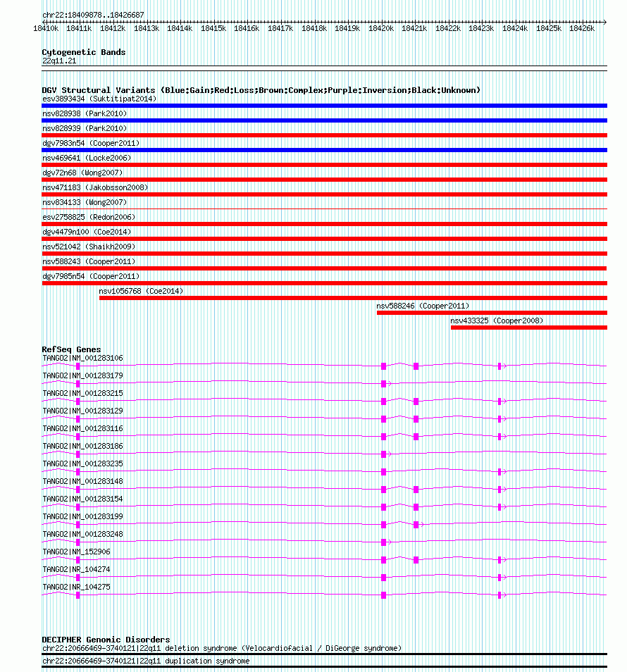This screenshot has height=672, width=627.
Task: Open variant nsv828939 (Park2010)
Action: point(85,129)
